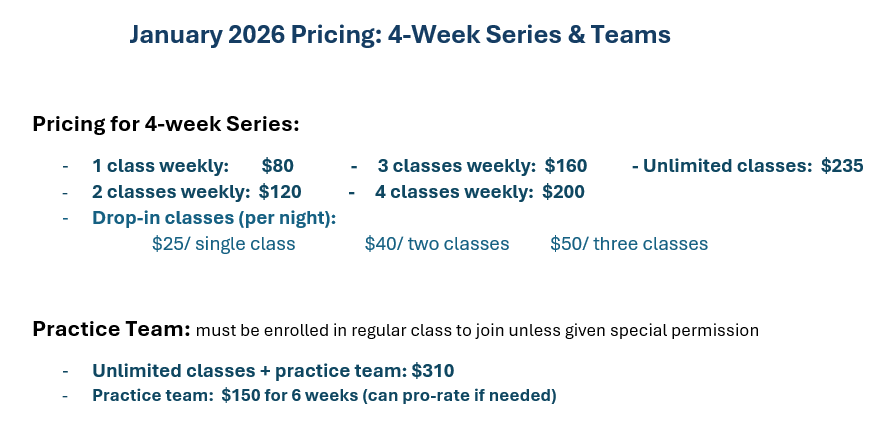This screenshot has height=429, width=888.
Task: Click the "1 class weekly" label
Action: click(160, 166)
